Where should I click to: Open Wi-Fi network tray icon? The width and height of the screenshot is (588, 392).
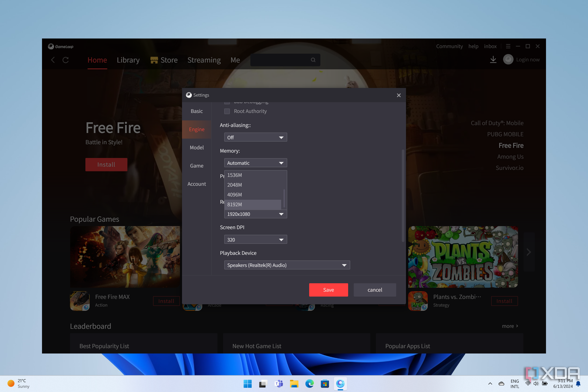[528, 384]
